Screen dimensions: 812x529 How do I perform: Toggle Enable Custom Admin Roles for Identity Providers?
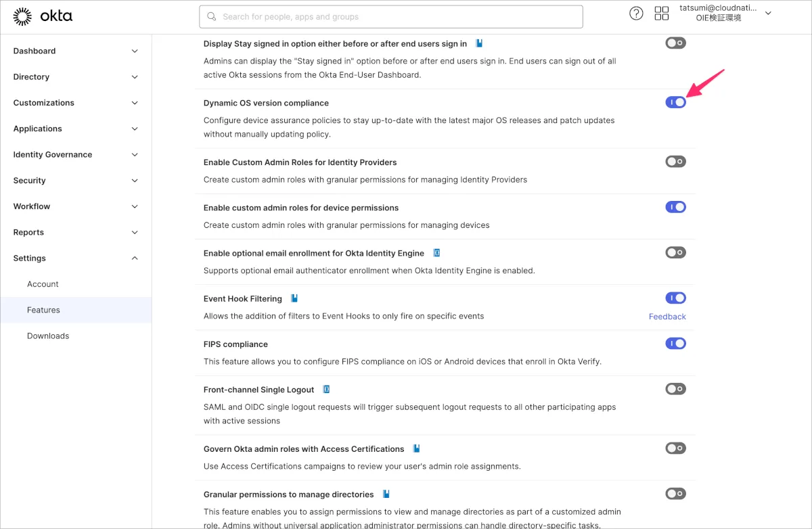click(x=675, y=162)
